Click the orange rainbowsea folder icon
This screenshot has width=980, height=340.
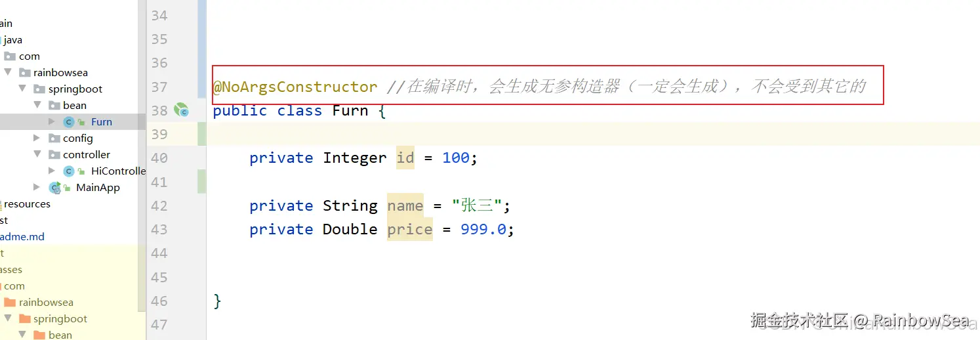[x=10, y=302]
